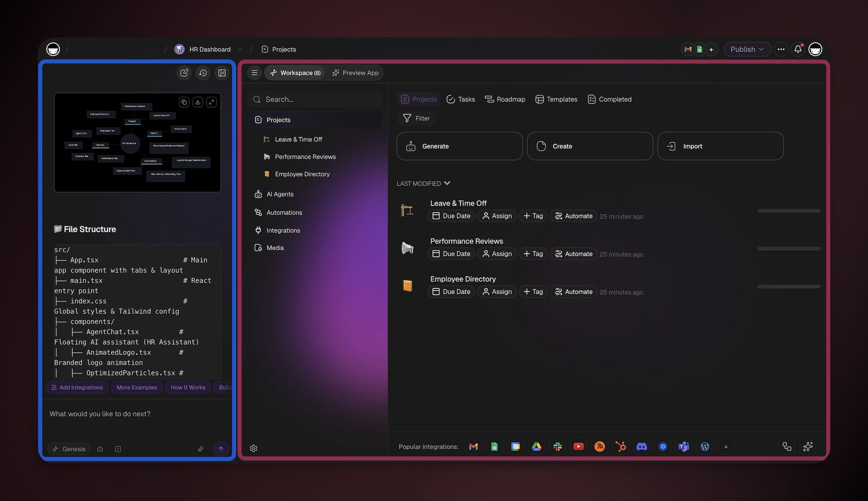
Task: Switch to the Roadmap tab
Action: (505, 99)
